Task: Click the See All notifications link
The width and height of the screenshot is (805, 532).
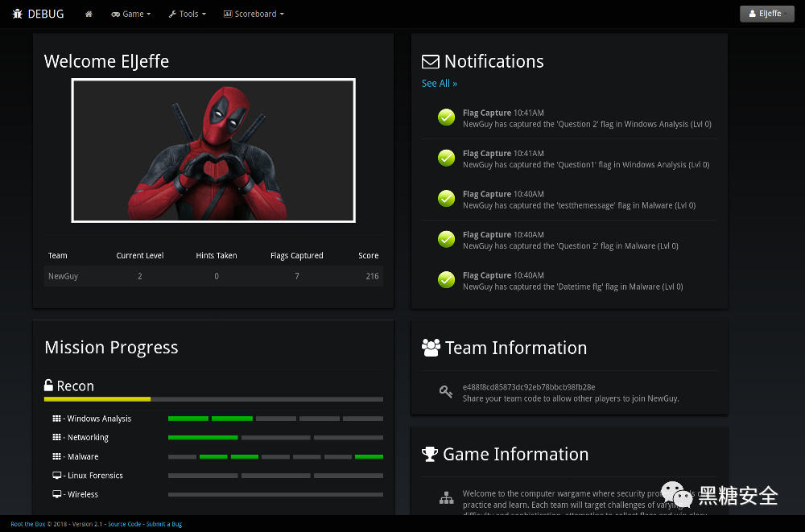Action: (440, 83)
